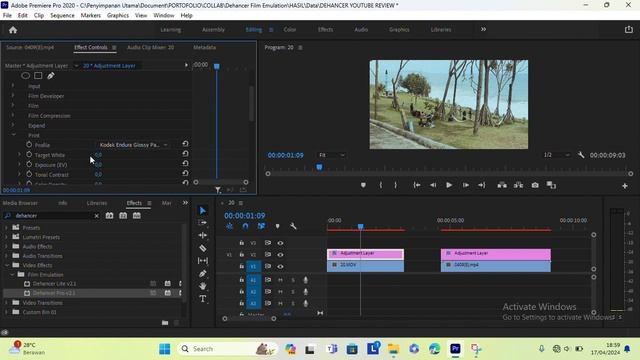
Task: Select the Type tool
Action: 202,299
